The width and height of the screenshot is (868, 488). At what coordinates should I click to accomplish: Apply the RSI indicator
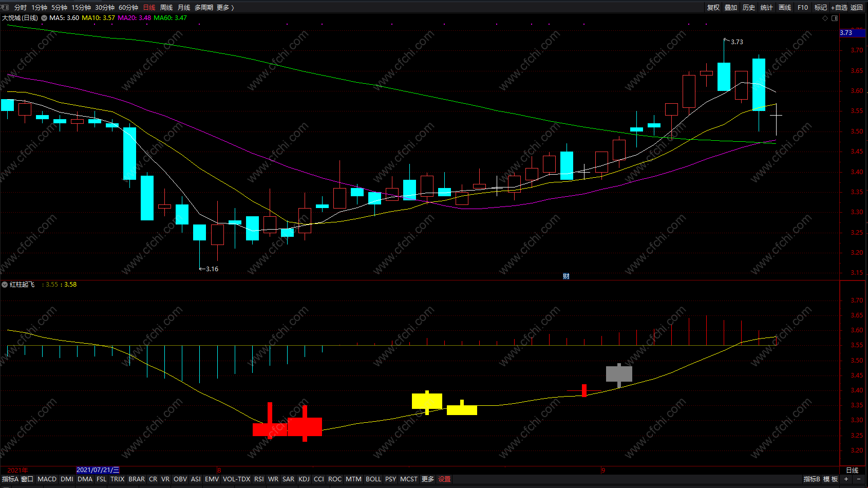coord(259,479)
